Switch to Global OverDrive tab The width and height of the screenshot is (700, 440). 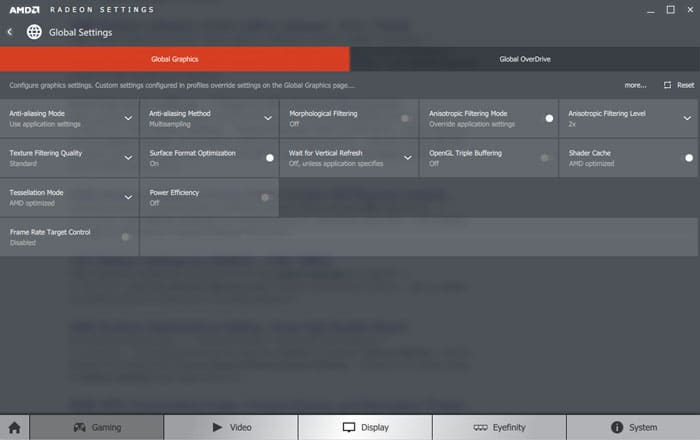(x=525, y=59)
